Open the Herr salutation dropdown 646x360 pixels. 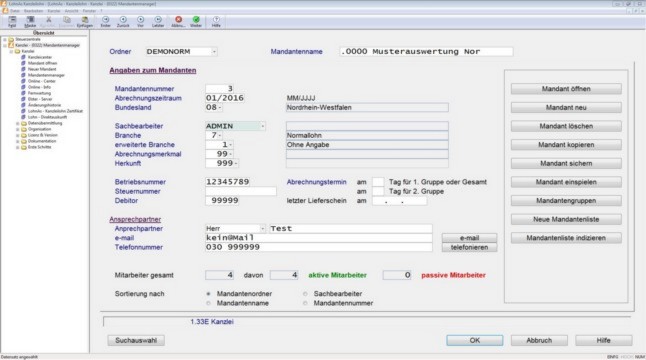262,229
